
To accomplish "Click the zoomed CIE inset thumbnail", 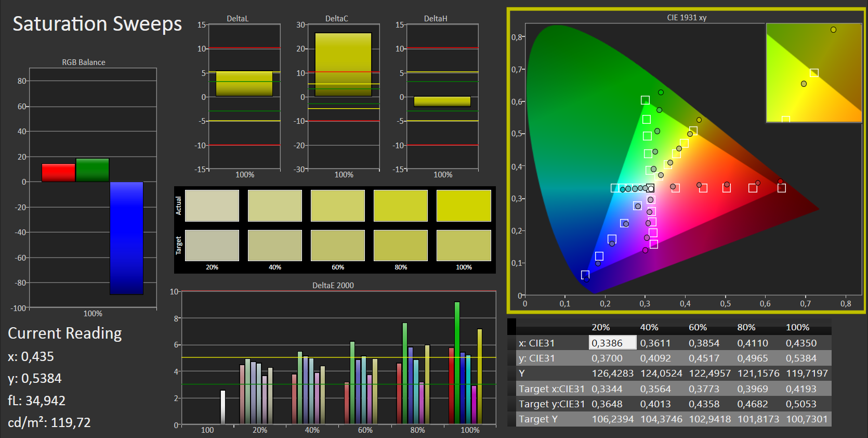I will (814, 73).
